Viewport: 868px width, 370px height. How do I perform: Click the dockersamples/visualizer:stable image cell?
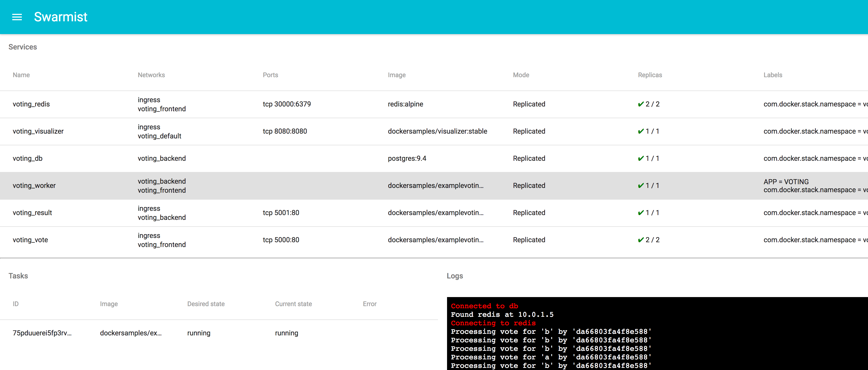coord(437,131)
